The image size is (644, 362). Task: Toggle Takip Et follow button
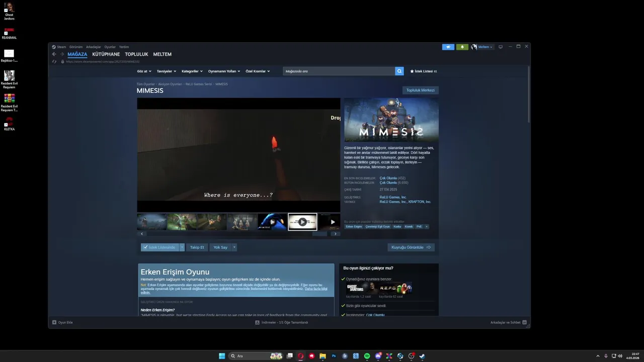197,247
